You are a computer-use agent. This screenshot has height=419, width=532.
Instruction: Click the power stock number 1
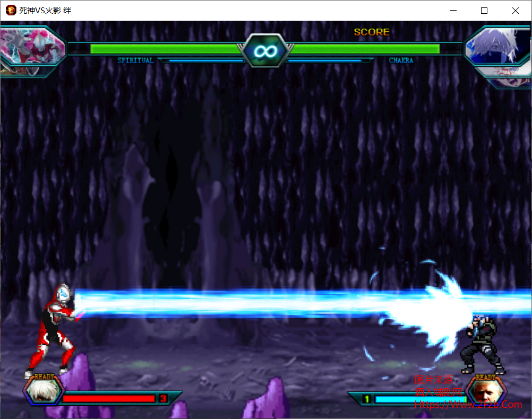coord(366,399)
